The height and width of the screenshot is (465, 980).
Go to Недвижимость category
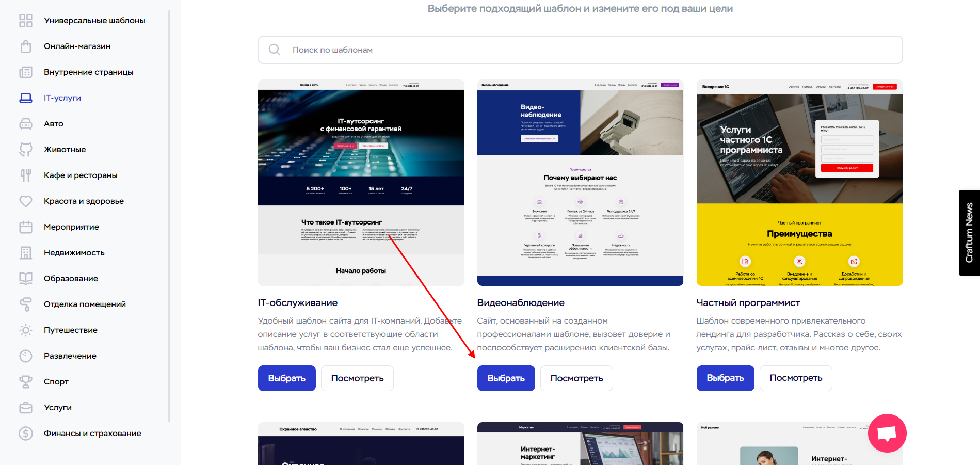pyautogui.click(x=74, y=253)
